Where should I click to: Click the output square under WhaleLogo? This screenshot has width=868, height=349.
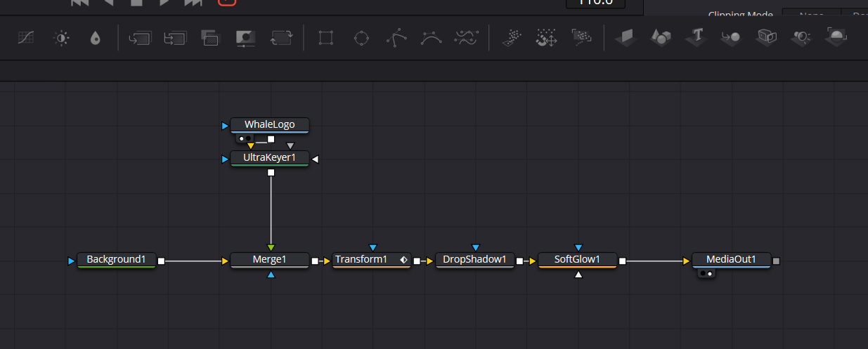point(271,139)
